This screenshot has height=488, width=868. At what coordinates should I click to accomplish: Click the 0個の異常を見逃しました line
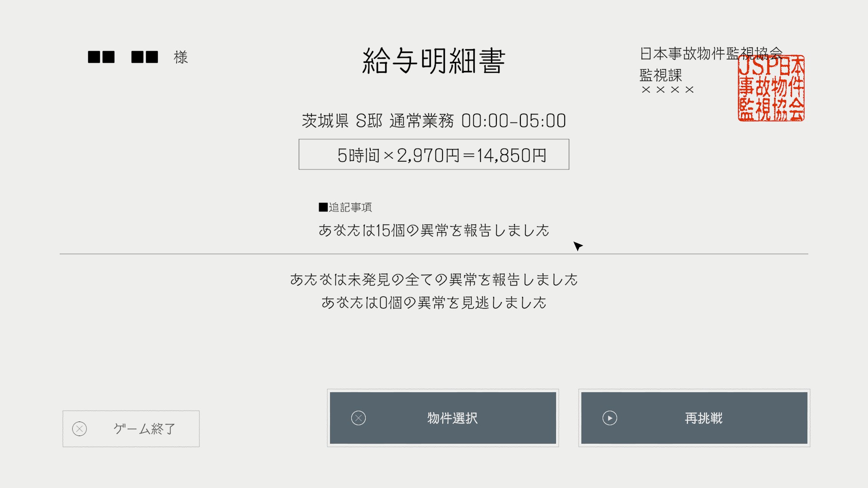point(434,302)
